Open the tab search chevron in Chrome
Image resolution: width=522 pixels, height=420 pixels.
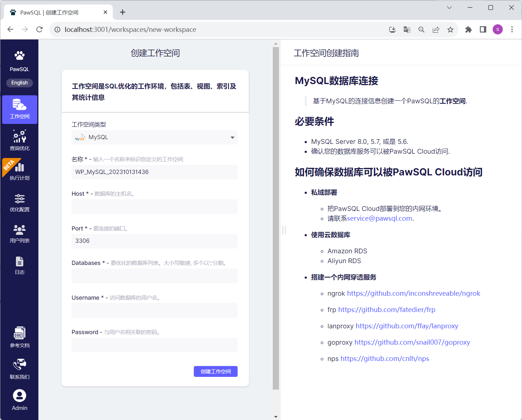click(449, 8)
